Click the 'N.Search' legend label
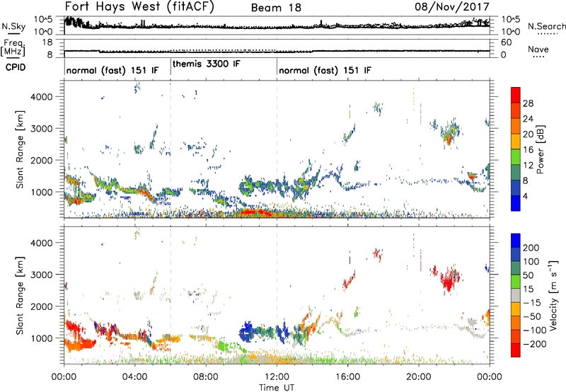The image size is (566, 392). click(x=546, y=26)
